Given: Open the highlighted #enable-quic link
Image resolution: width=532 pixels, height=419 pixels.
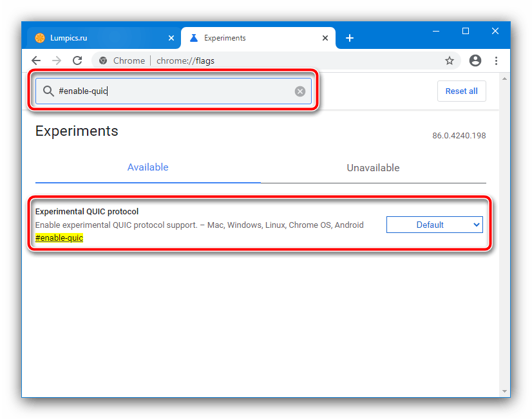Looking at the screenshot, I should [x=59, y=238].
